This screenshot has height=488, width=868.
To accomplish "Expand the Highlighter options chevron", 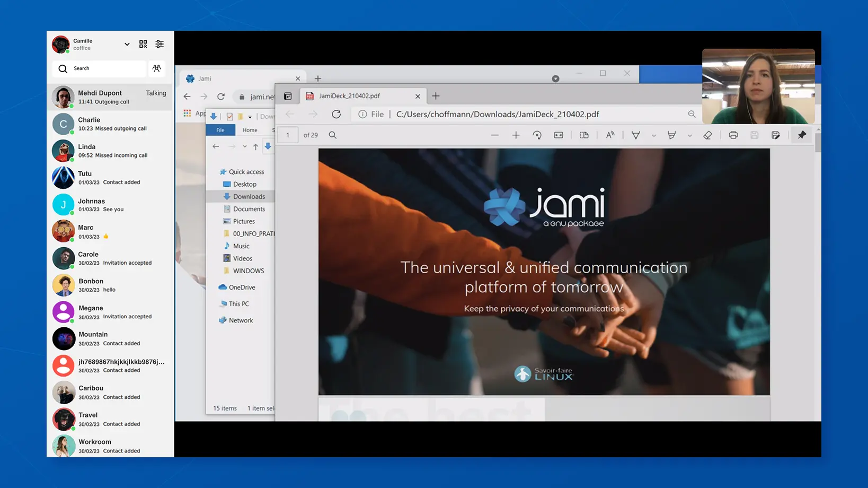I will pyautogui.click(x=689, y=135).
